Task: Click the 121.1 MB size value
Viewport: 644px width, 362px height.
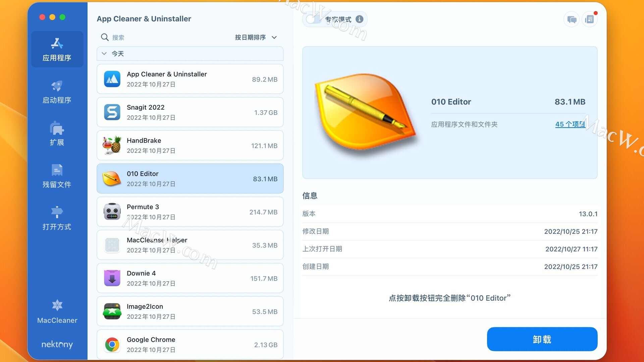Action: pyautogui.click(x=264, y=146)
